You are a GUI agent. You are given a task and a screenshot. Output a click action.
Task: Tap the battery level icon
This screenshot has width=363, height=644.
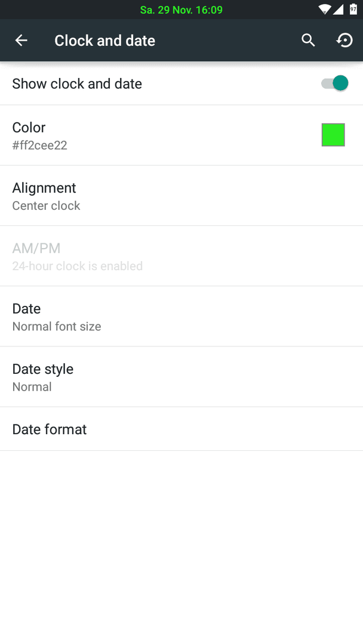point(353,9)
